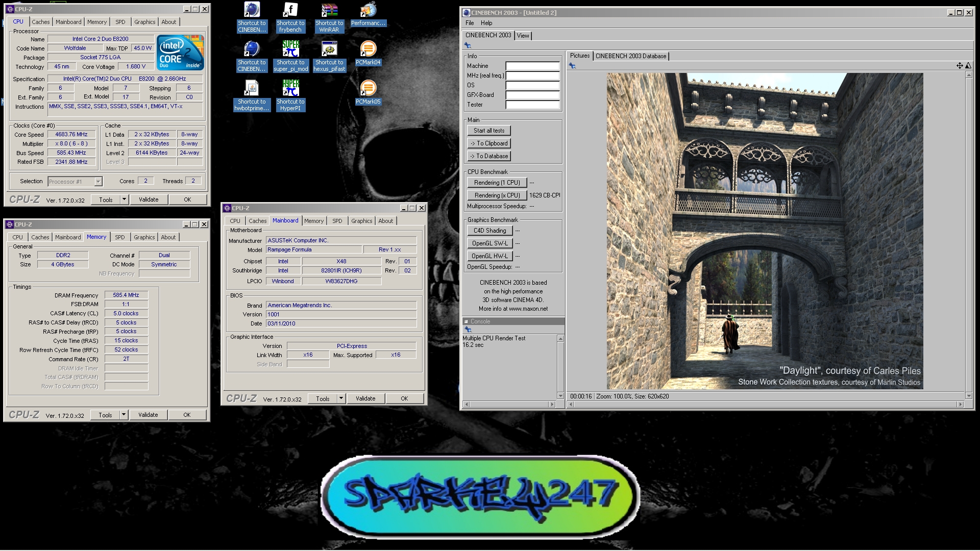
Task: Switch to the CINEBENCH 2003 Database tab
Action: click(631, 56)
